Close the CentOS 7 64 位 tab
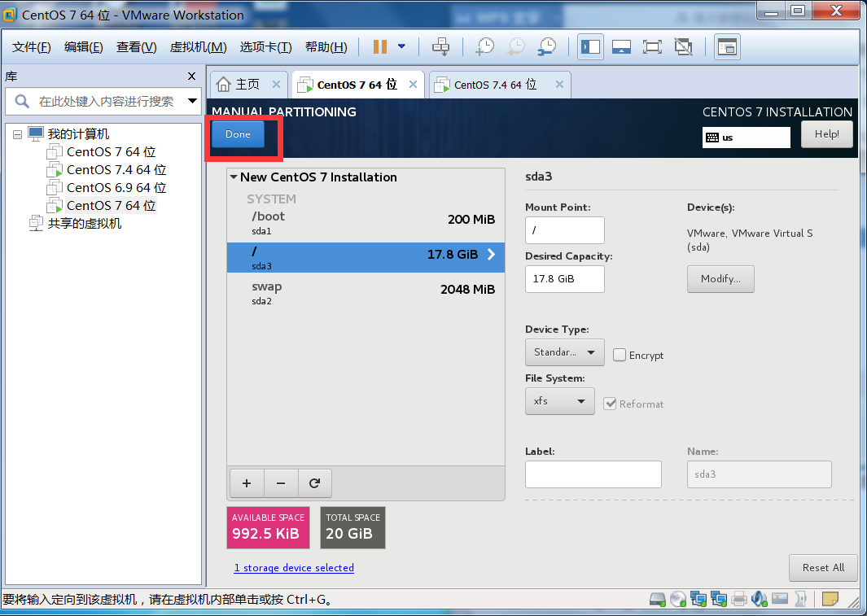The width and height of the screenshot is (867, 616). click(x=413, y=84)
